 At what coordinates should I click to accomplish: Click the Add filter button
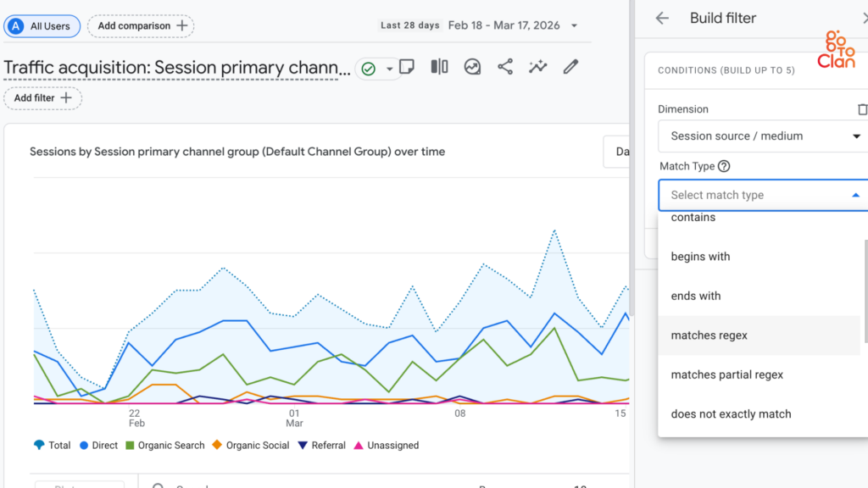(42, 98)
